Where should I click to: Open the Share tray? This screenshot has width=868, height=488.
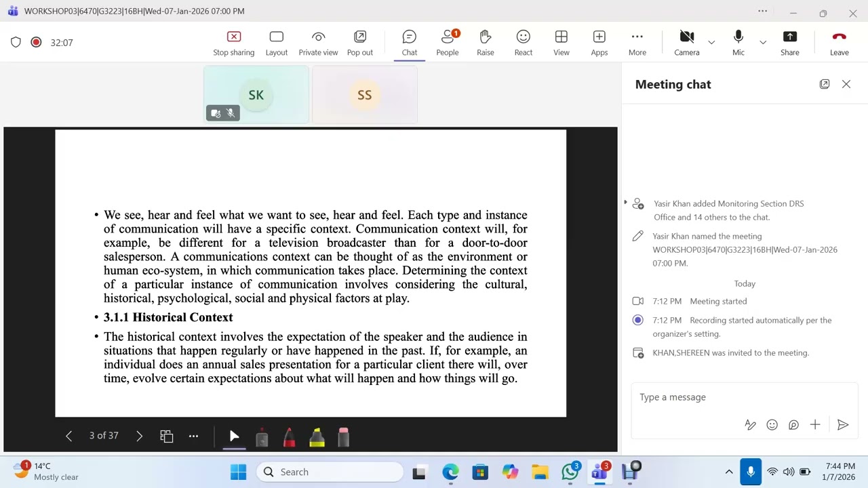tap(790, 43)
